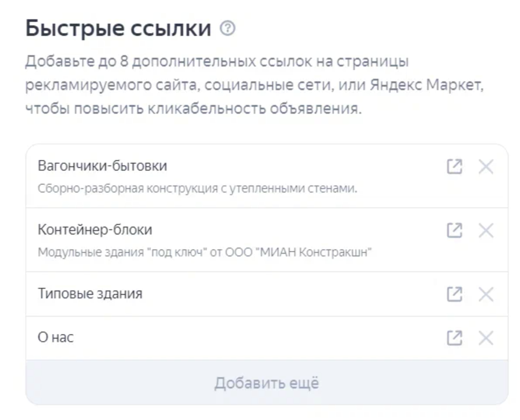
Task: Select the Контейнер-блоки link title
Action: tap(95, 230)
